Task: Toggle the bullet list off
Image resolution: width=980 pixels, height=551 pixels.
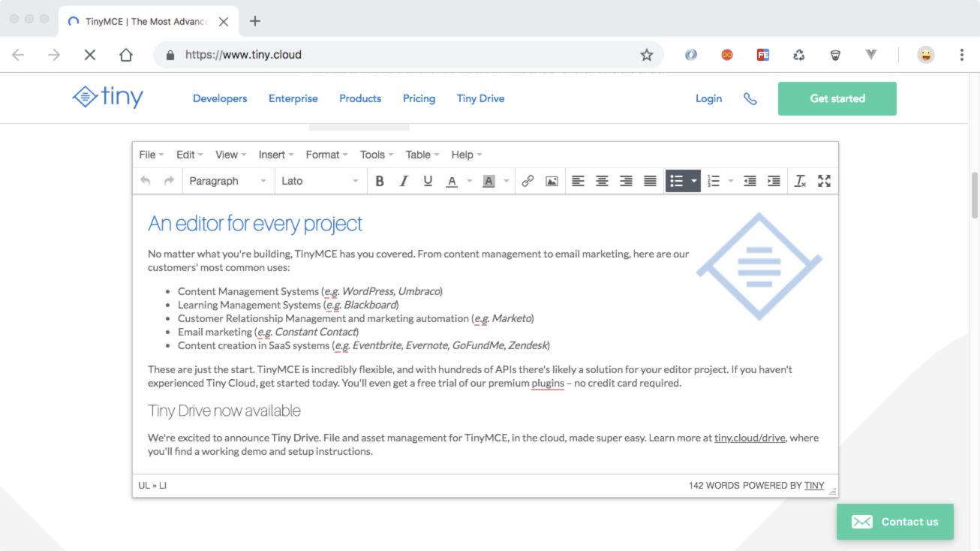Action: click(678, 180)
